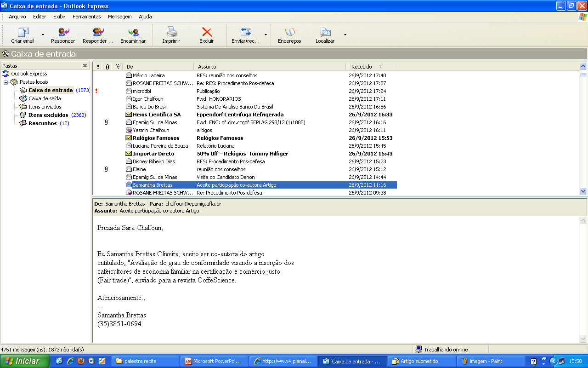Close the Pastas panel
The width and height of the screenshot is (588, 368).
coord(85,66)
